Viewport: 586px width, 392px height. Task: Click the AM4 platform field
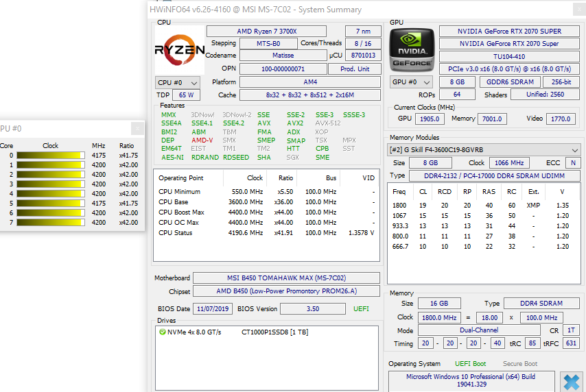click(310, 82)
